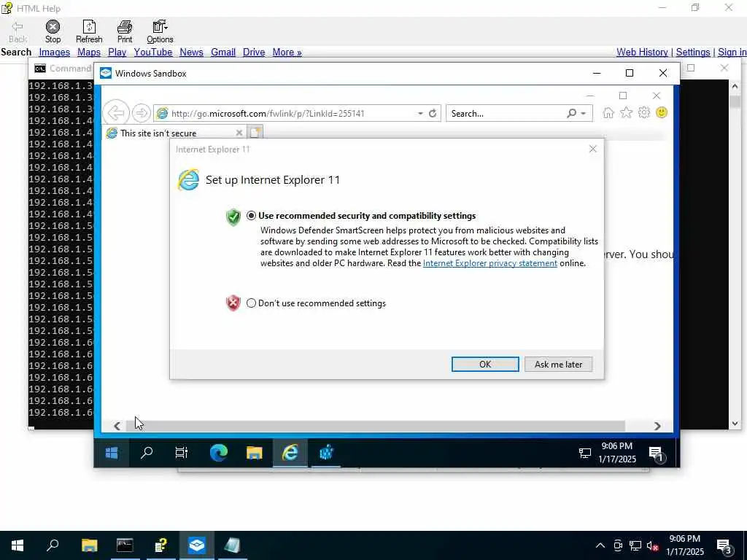747x560 pixels.
Task: Open File Explorer on host taskbar
Action: tap(89, 545)
